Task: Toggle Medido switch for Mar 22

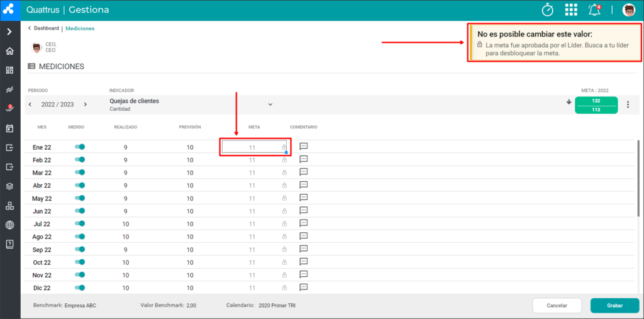Action: [x=80, y=172]
